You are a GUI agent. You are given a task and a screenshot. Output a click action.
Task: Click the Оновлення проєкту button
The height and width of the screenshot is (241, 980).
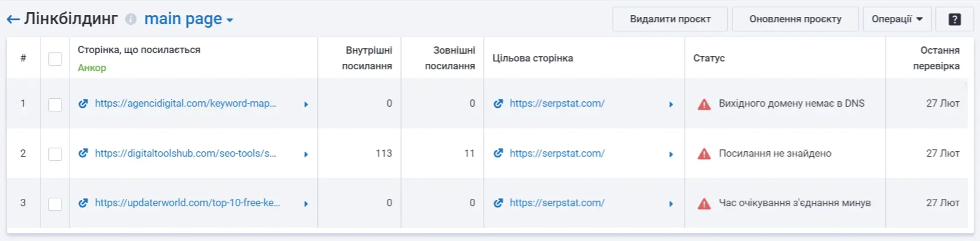point(795,19)
